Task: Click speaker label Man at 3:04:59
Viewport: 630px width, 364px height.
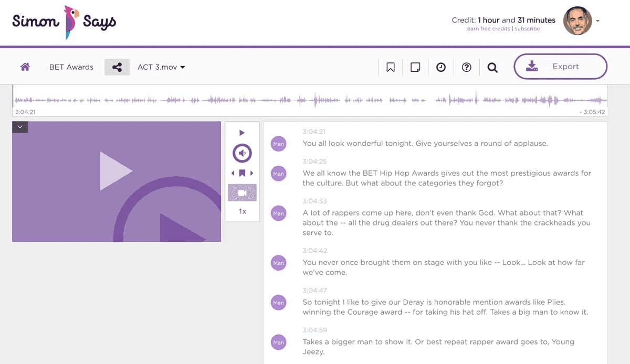Action: [278, 342]
